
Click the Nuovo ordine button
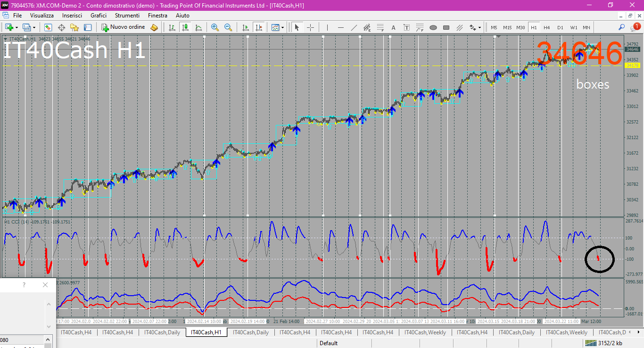point(124,27)
